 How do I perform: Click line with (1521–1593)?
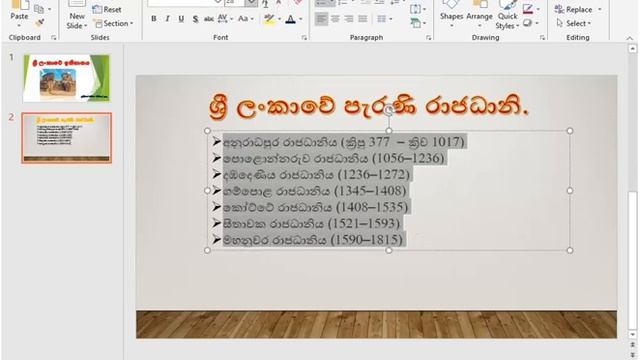point(311,224)
